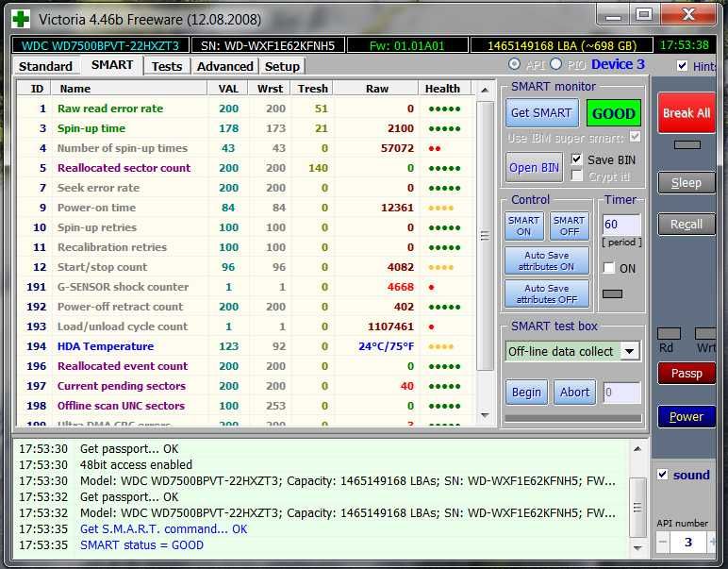Click the SMART test progress bar
This screenshot has height=569, width=728.
pyautogui.click(x=573, y=418)
